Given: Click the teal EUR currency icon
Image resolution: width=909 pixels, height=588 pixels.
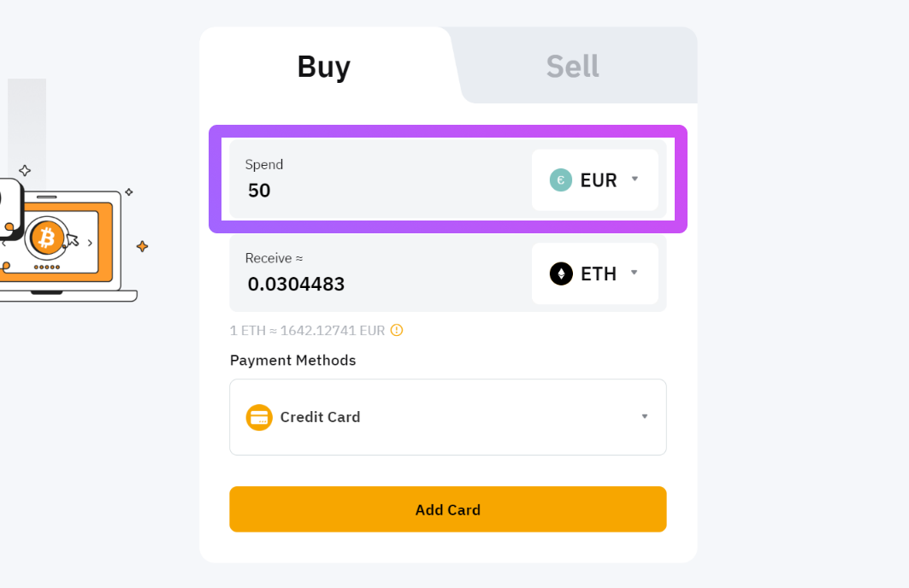Looking at the screenshot, I should pos(561,180).
